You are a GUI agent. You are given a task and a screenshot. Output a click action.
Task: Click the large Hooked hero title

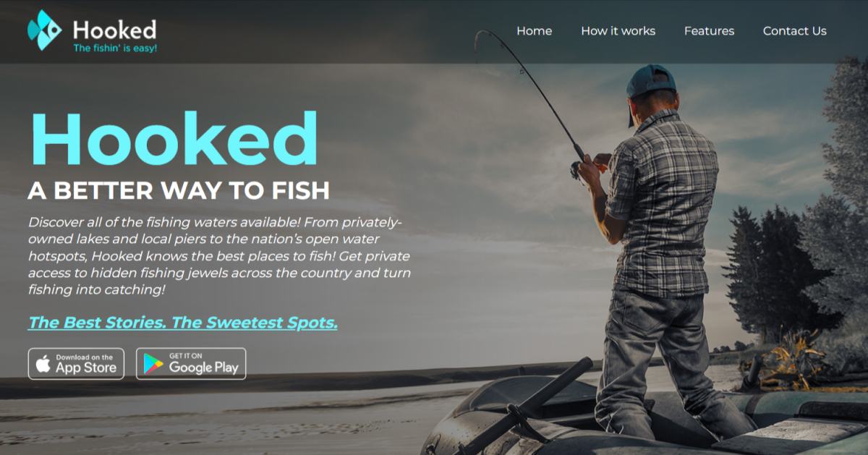click(174, 139)
